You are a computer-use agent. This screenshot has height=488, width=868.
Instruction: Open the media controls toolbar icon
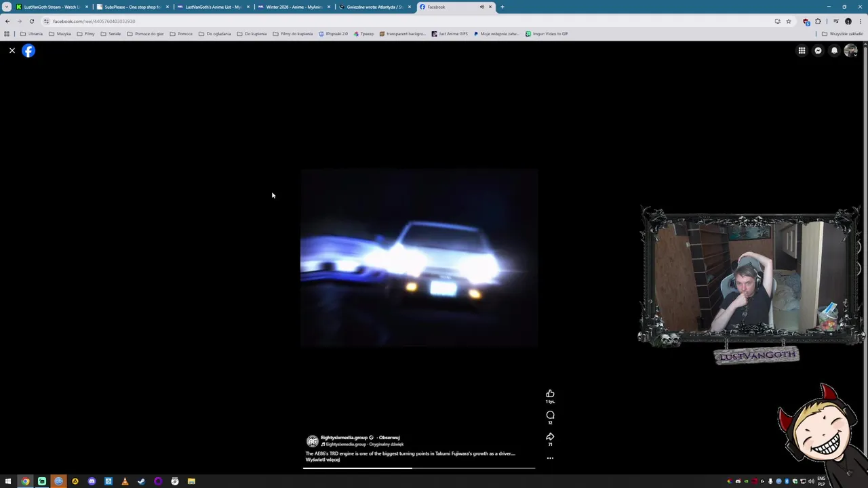tap(835, 21)
